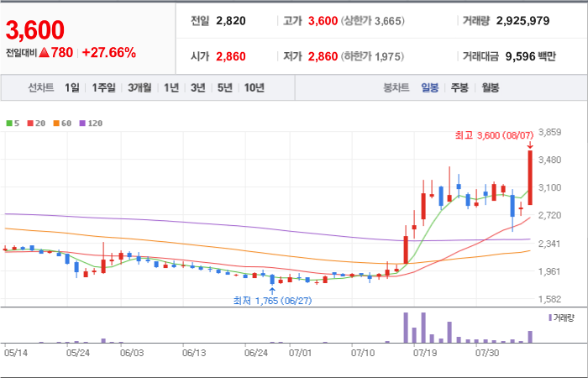Click the 최고 3,600 (08/07) annotation
The width and height of the screenshot is (588, 378).
494,135
